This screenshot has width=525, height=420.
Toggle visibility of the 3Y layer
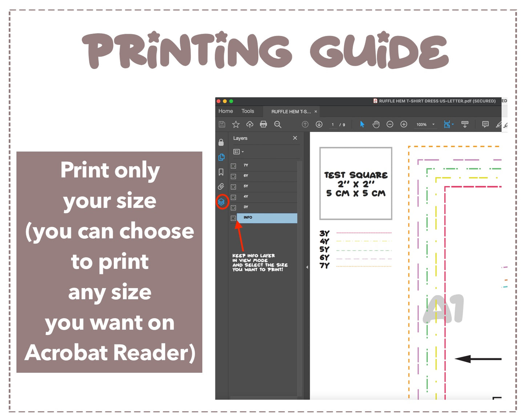coord(233,208)
